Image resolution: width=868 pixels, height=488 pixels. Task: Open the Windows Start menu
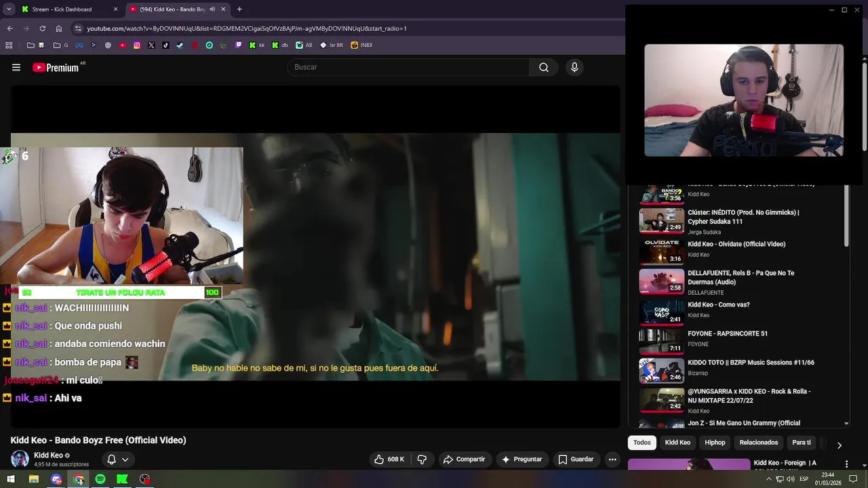pyautogui.click(x=10, y=479)
